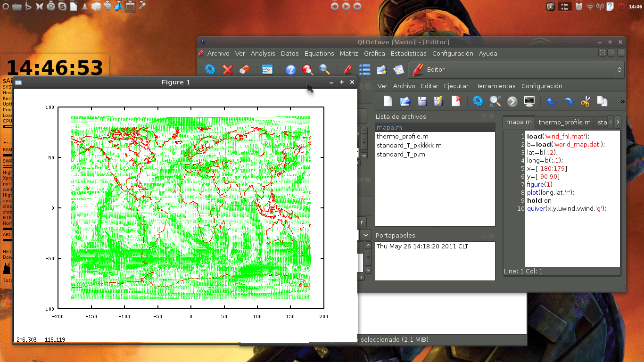Cut selection with the scissors icon
Viewport: 644px width, 362px height.
click(x=586, y=101)
